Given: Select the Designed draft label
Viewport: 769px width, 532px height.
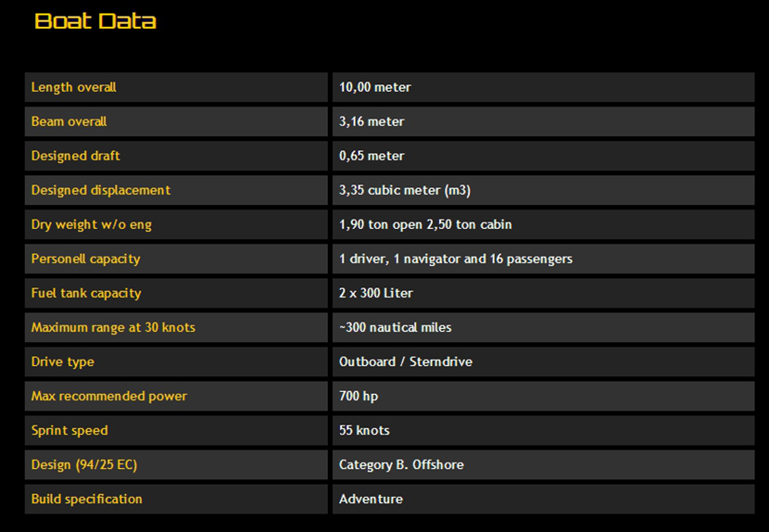Looking at the screenshot, I should pos(76,156).
